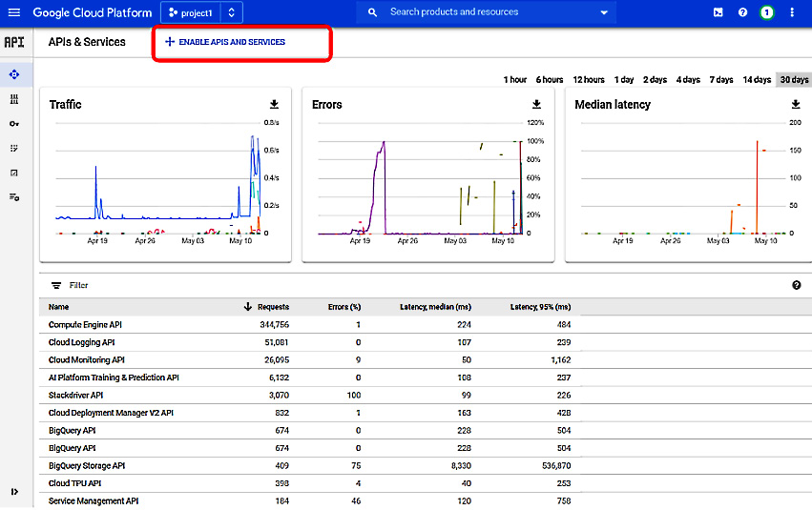The image size is (812, 510).
Task: Expand the search bar dropdown arrow
Action: point(604,12)
